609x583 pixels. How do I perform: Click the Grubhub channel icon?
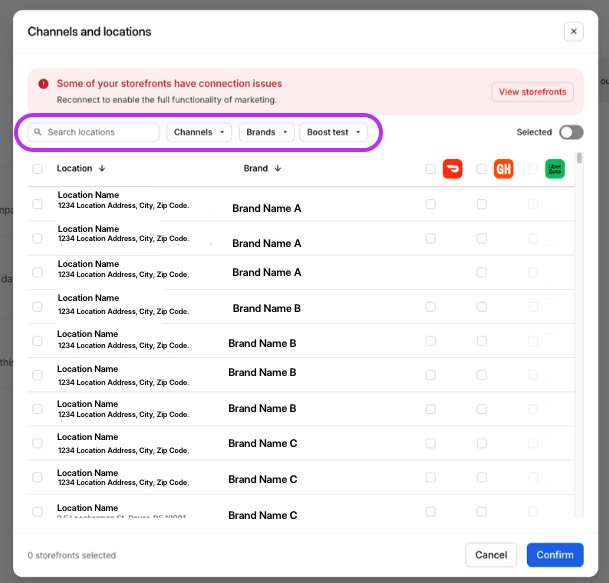[x=503, y=169]
